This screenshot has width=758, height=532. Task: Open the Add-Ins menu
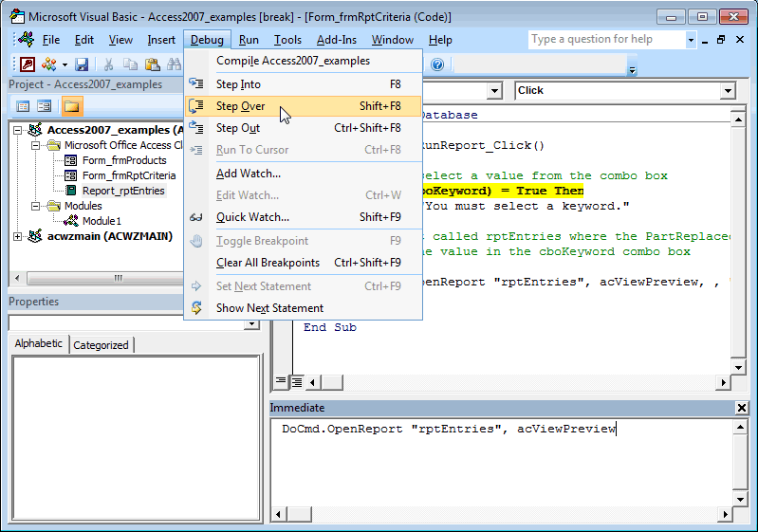click(337, 40)
